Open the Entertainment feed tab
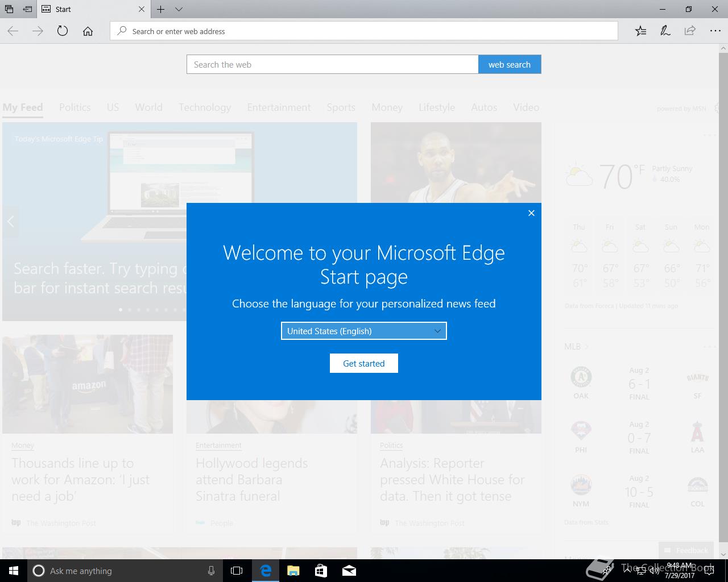Viewport: 728px width, 582px height. pos(279,107)
